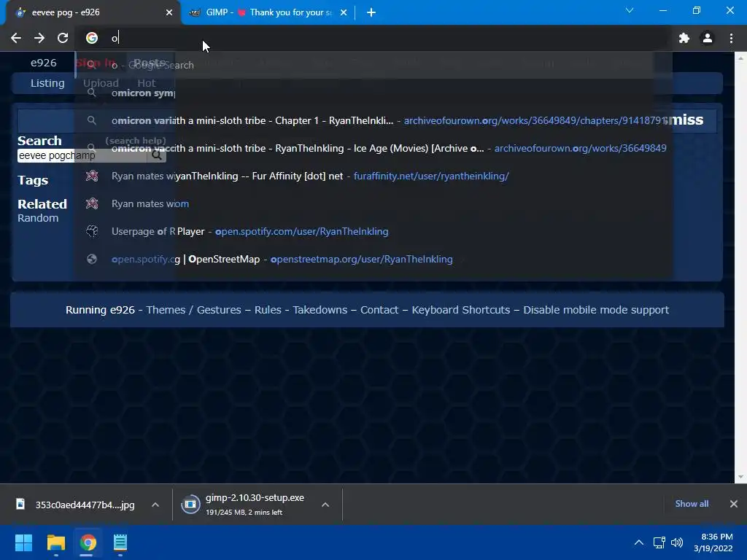Submit search with the magnifier button
This screenshot has width=747, height=560.
157,156
